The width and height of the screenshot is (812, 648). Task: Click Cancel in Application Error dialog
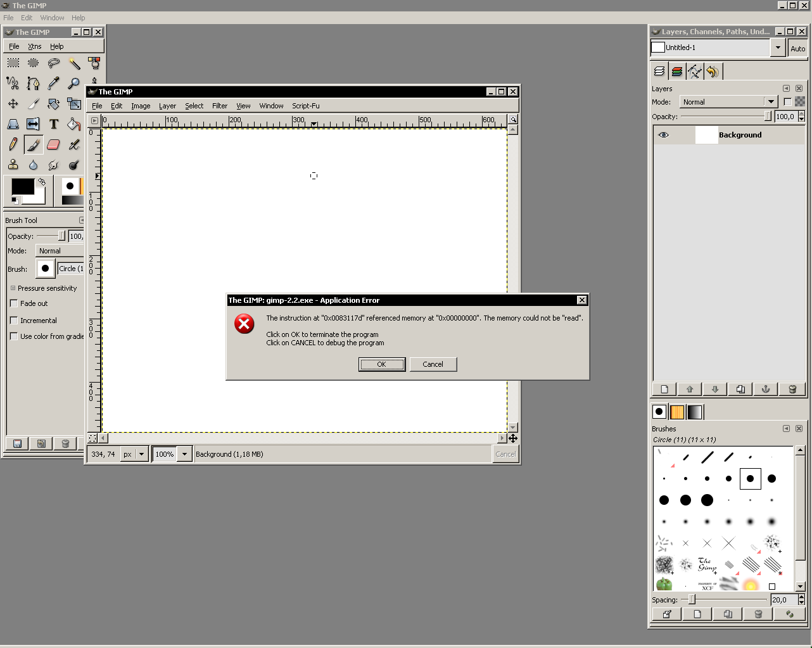433,364
